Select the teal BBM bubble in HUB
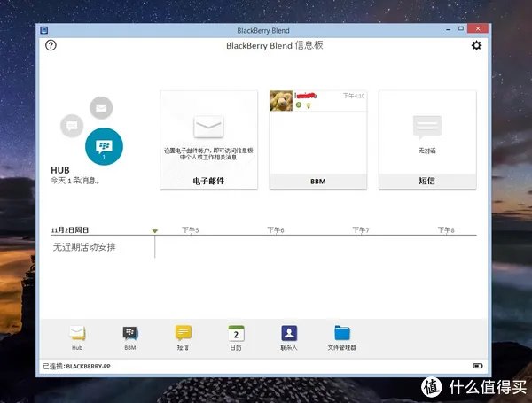The height and width of the screenshot is (403, 532). [x=104, y=146]
